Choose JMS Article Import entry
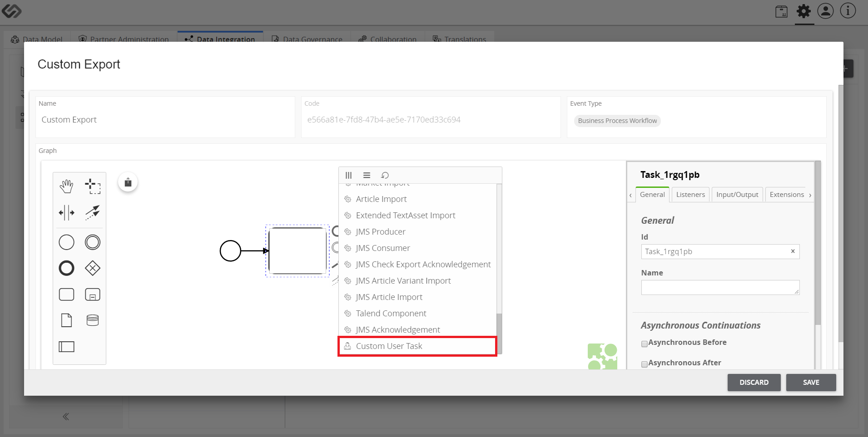The image size is (868, 437). click(x=418, y=297)
